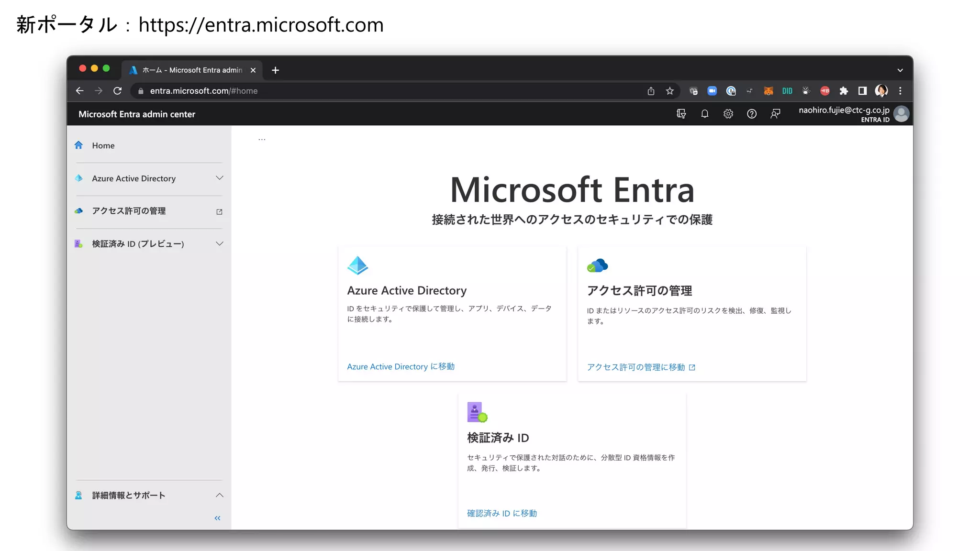
Task: Open アクセス許可の管理 sidebar item
Action: (149, 211)
